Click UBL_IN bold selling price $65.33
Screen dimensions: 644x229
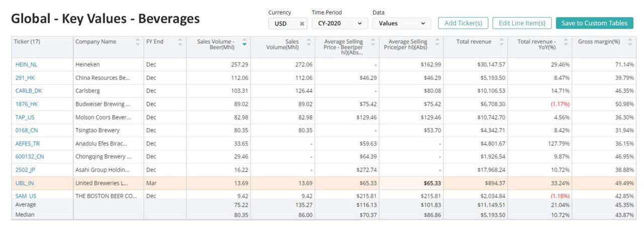point(432,183)
